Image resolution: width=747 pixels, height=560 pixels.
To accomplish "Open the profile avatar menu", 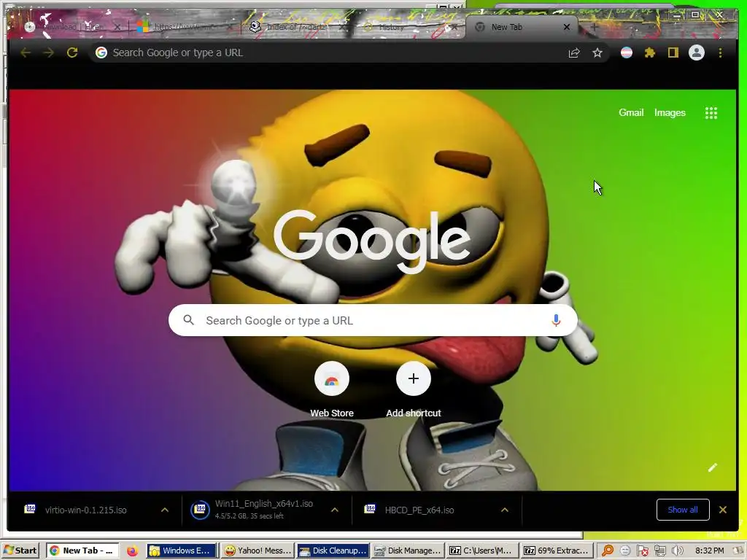I will point(697,52).
